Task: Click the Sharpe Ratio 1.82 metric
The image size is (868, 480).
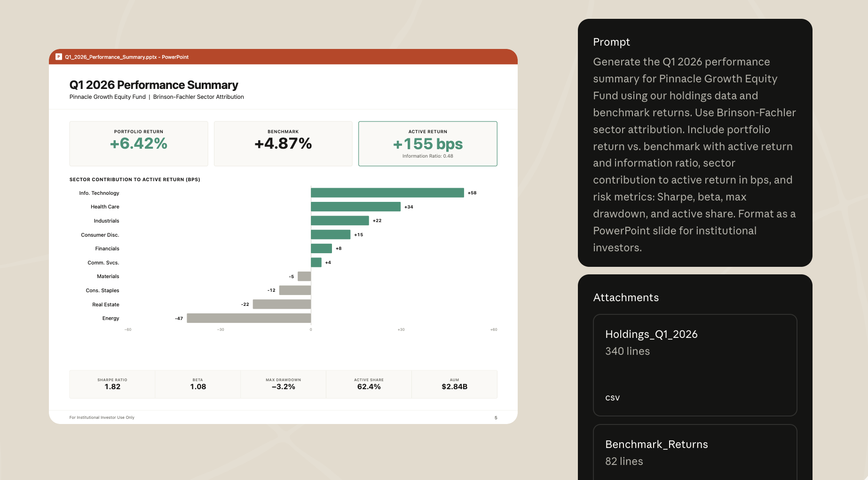Action: 112,384
